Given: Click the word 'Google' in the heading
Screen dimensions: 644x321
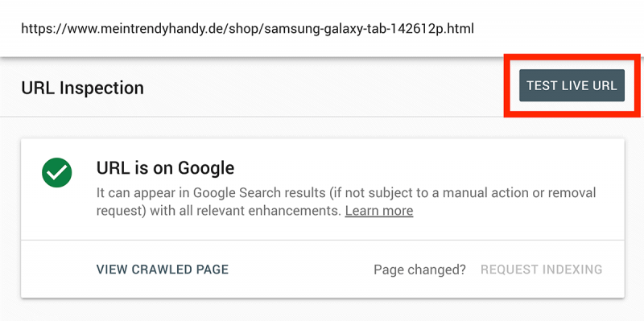Looking at the screenshot, I should point(206,168).
